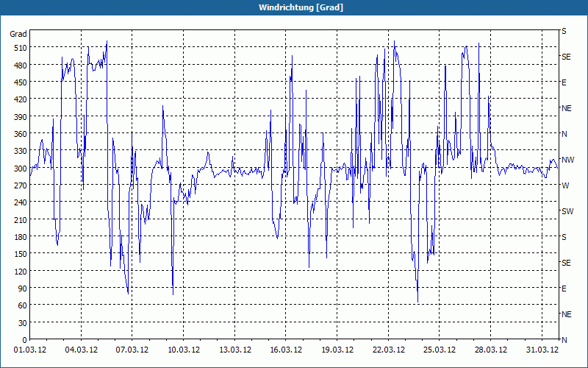
Task: Click the compass label E level with 450
Action: pyautogui.click(x=564, y=82)
